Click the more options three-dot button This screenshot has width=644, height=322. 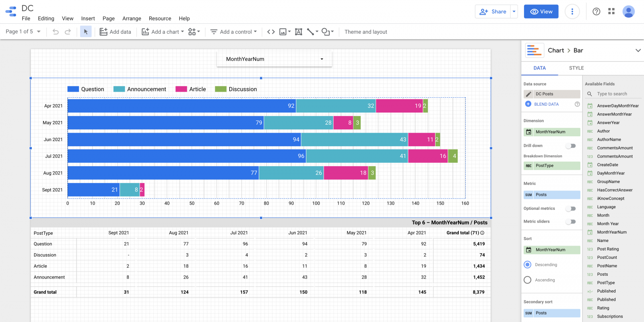(x=572, y=12)
